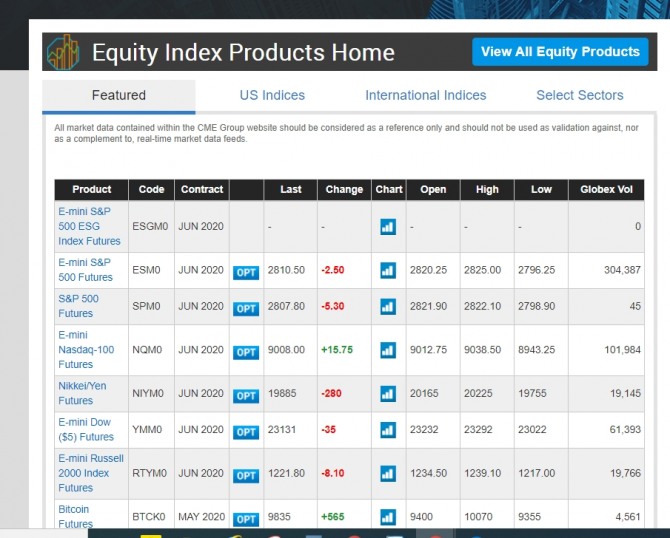This screenshot has height=538, width=670.
Task: Open chart icon in ESM0 row
Action: [x=388, y=270]
